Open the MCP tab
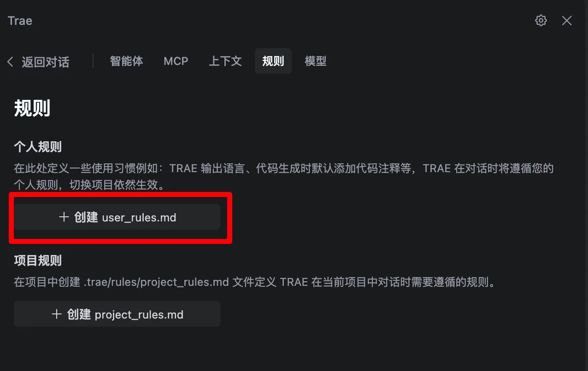The height and width of the screenshot is (371, 588). tap(176, 61)
